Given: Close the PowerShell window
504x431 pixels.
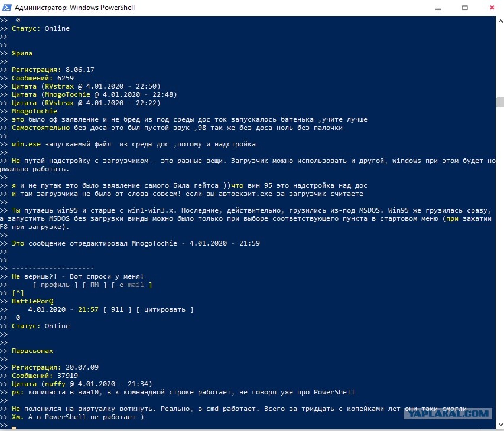Looking at the screenshot, I should point(492,8).
